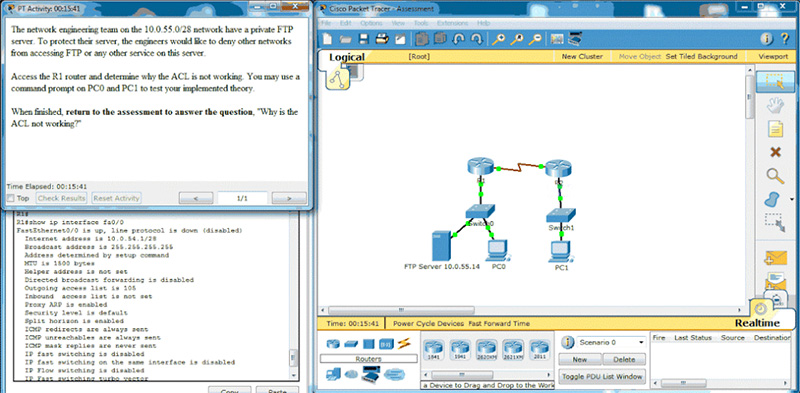Select the Hubs device category icon
This screenshot has height=393, width=800.
369,344
